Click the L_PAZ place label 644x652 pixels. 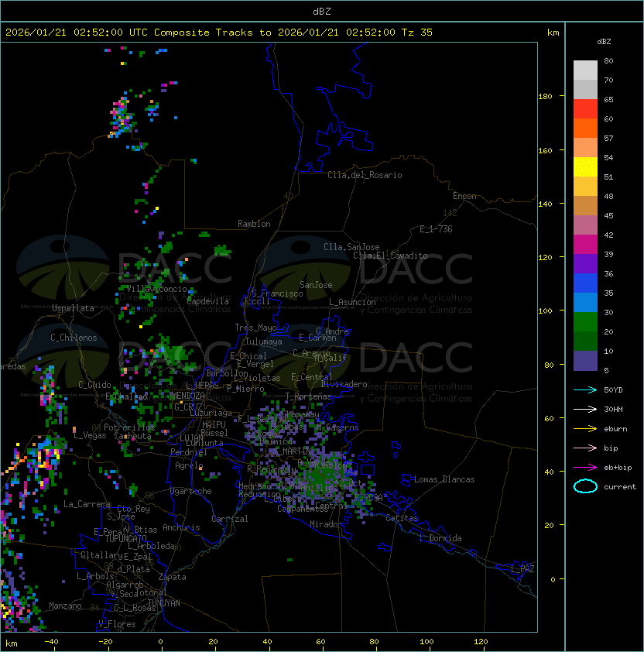[522, 569]
